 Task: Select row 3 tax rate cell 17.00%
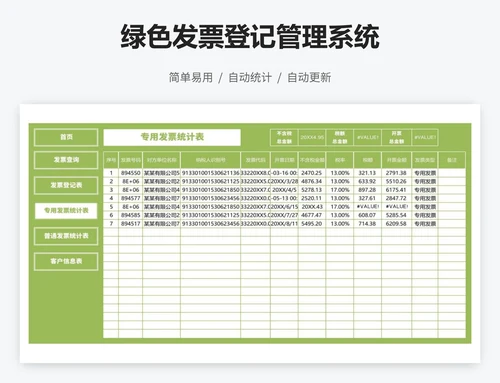(x=340, y=190)
